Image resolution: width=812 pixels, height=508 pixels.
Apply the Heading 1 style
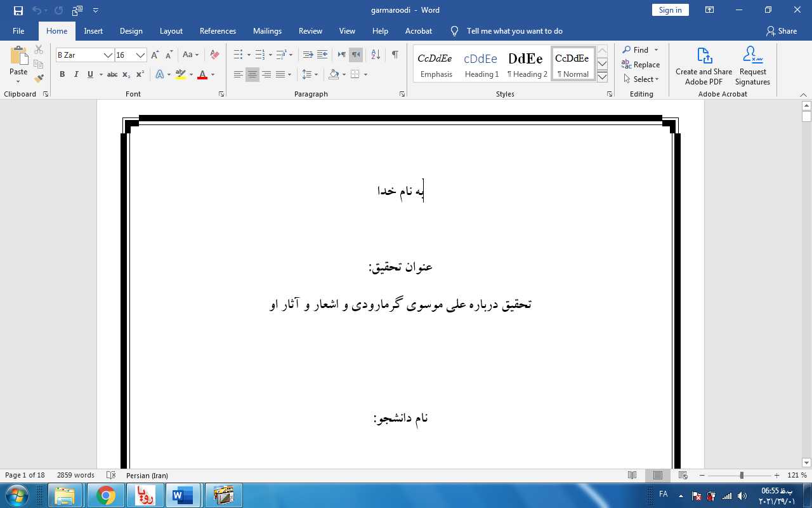pos(481,64)
